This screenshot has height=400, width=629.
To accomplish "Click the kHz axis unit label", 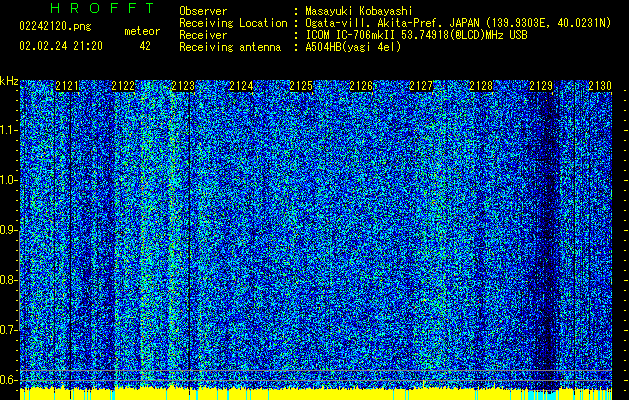I will coord(9,81).
